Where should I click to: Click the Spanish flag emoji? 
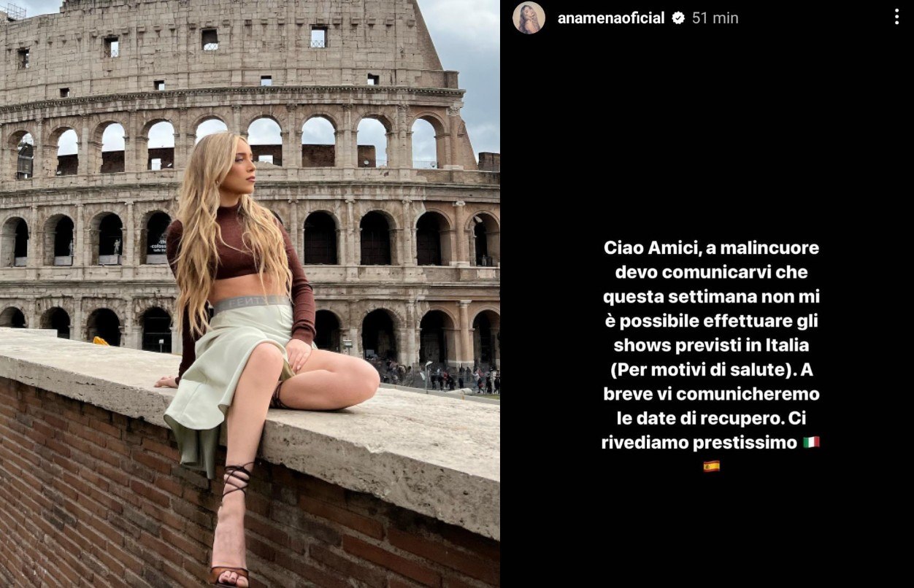[x=711, y=466]
